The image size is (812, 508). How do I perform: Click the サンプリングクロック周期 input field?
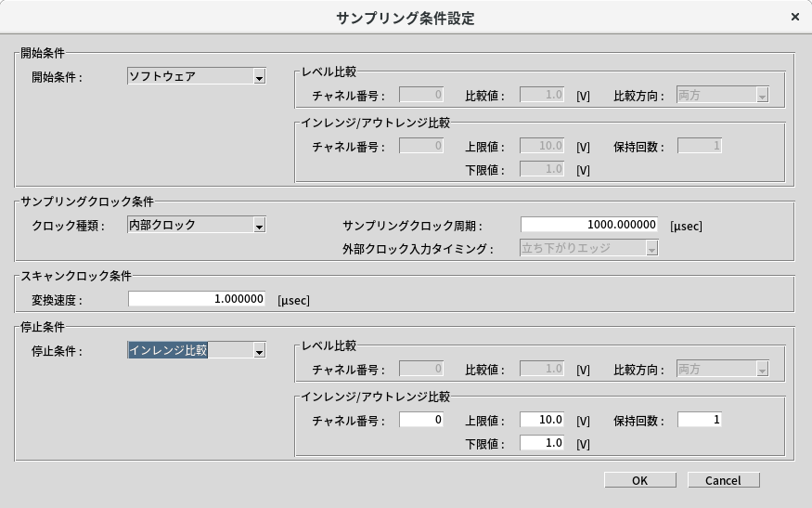tap(589, 225)
